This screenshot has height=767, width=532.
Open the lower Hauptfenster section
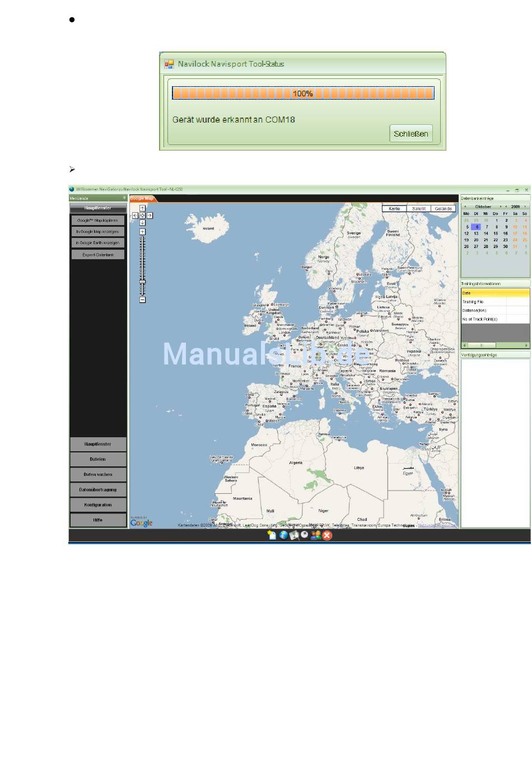tap(98, 444)
